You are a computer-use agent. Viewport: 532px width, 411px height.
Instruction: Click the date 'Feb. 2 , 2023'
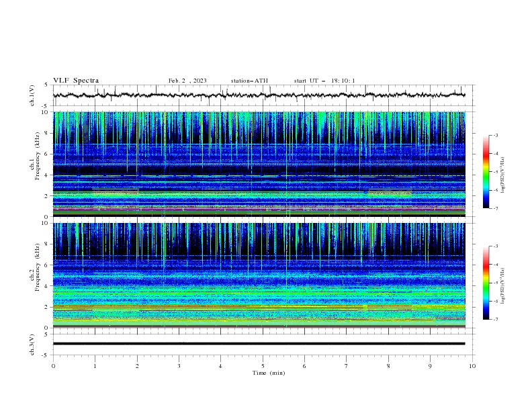187,81
